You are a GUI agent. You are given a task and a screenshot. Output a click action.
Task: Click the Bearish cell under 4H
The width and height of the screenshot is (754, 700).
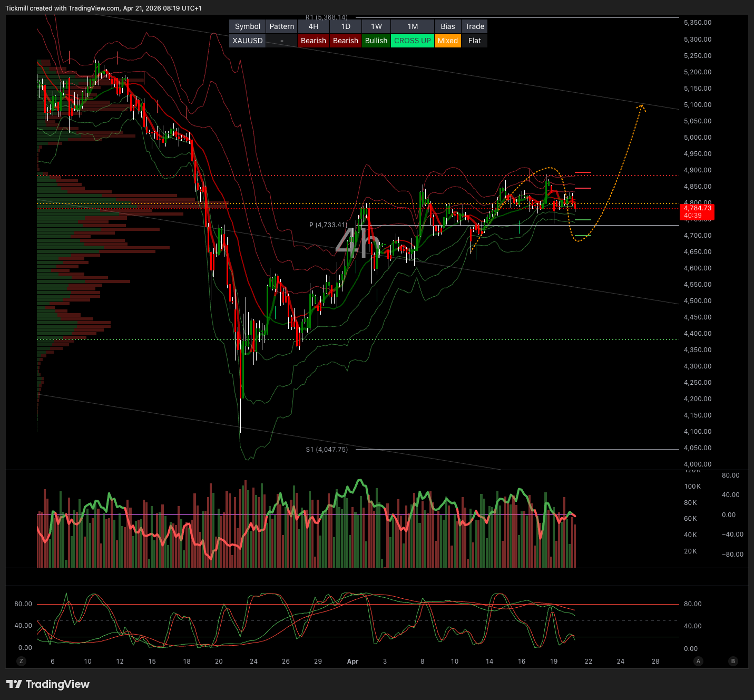(314, 41)
